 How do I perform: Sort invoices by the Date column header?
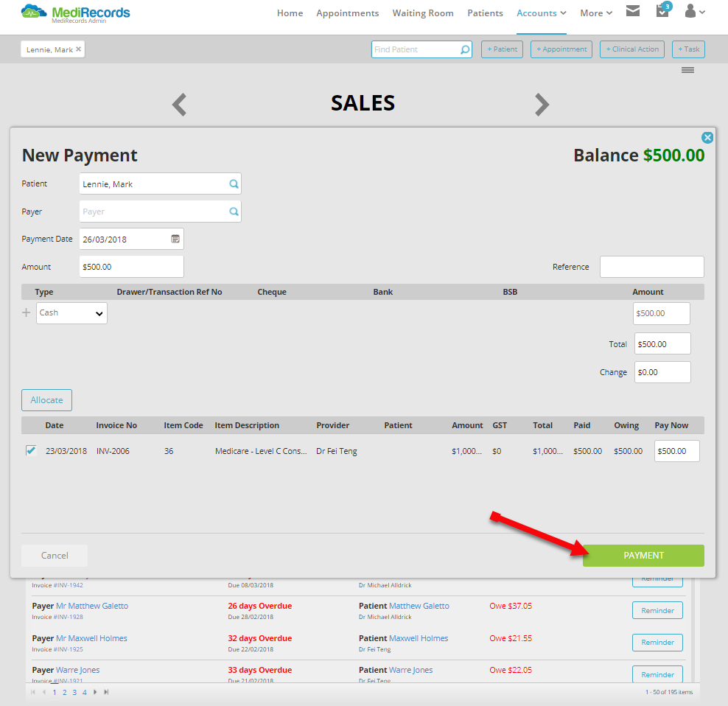pyautogui.click(x=55, y=425)
